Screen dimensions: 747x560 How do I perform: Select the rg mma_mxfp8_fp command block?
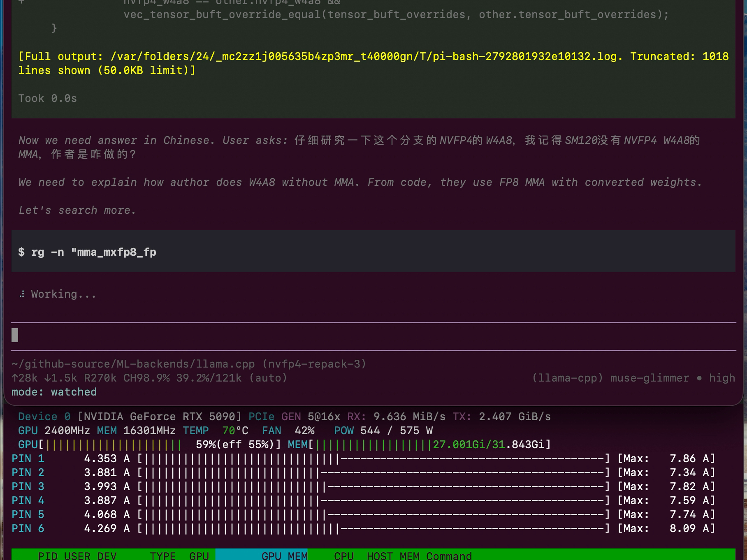pyautogui.click(x=373, y=251)
